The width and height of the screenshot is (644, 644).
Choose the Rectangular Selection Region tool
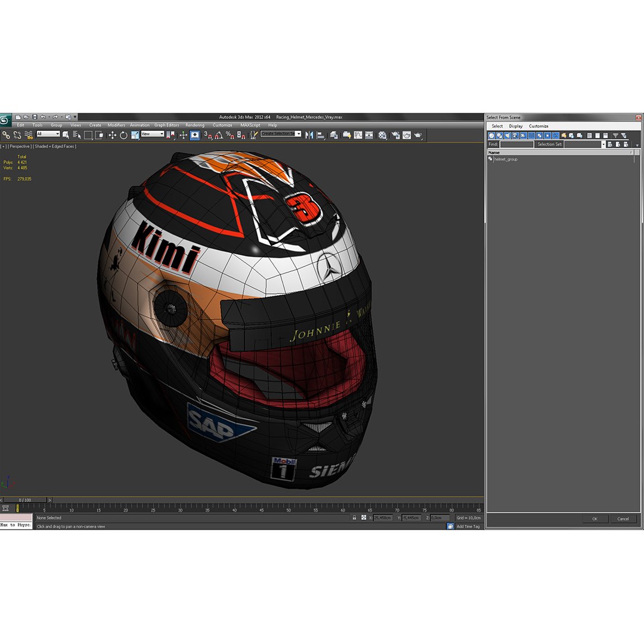[88, 135]
